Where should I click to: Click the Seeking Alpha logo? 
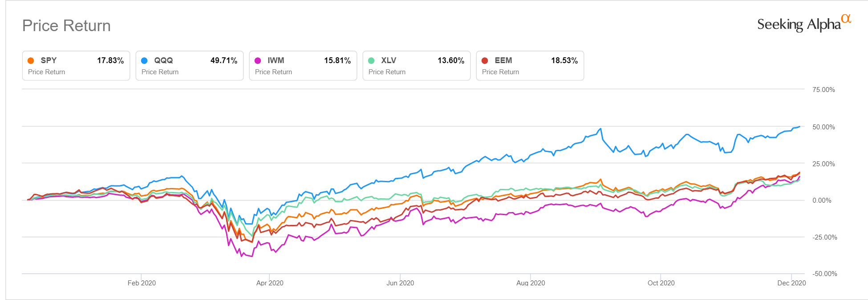[x=803, y=24]
